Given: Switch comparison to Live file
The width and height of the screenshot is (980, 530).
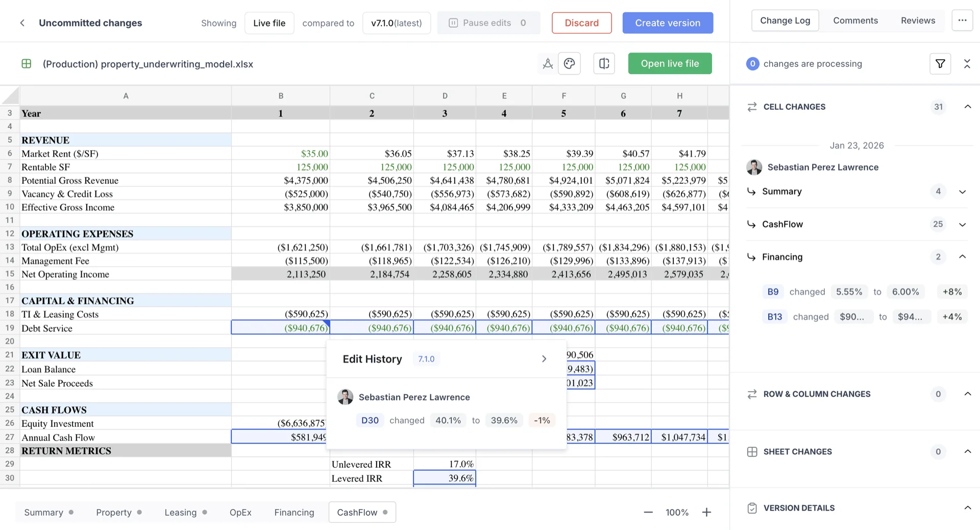Looking at the screenshot, I should 269,22.
